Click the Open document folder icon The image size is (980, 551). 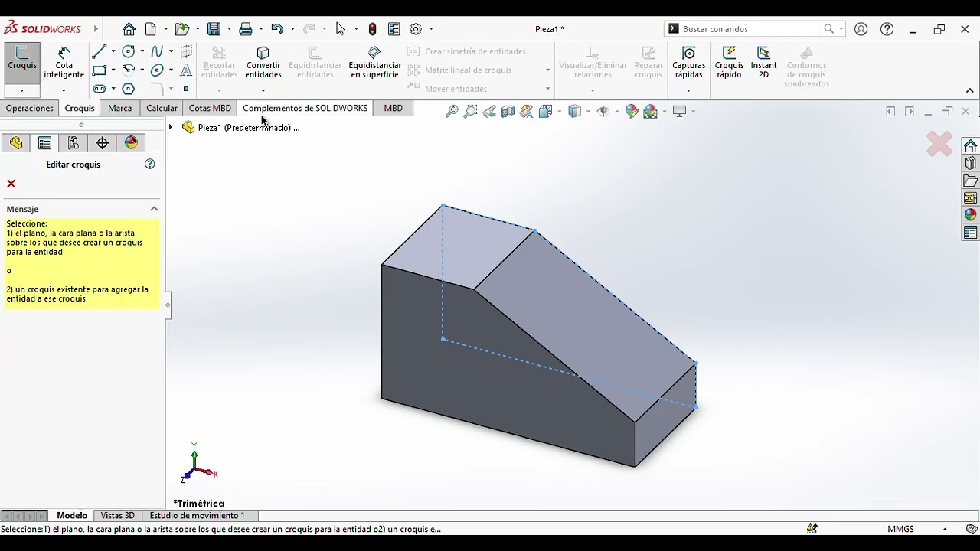coord(181,29)
